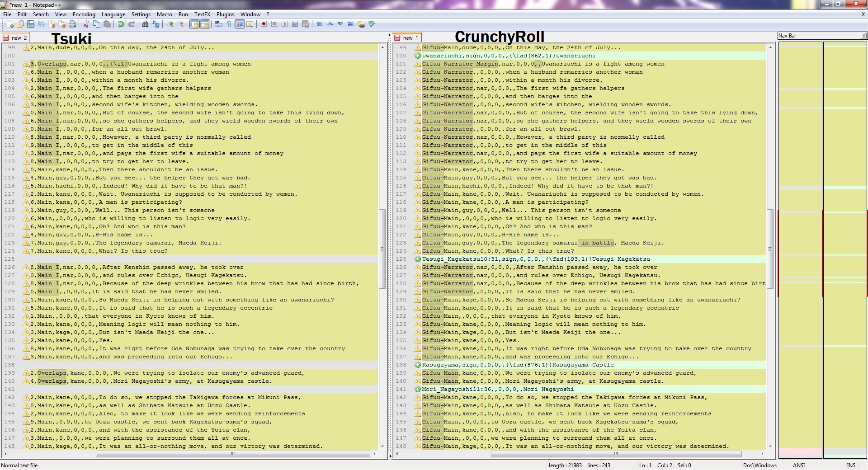Click the 'INS' insert mode indicator
Viewport: 868px width, 470px height.
(851, 465)
